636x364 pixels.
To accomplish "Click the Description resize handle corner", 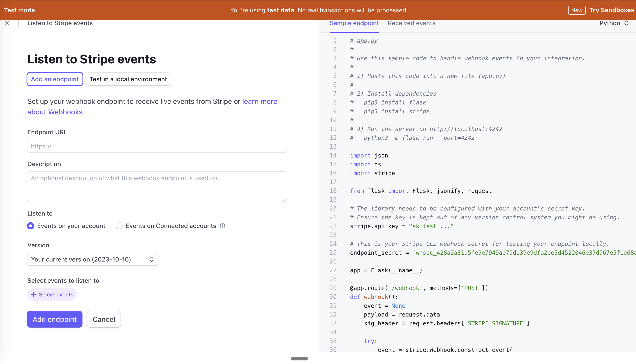I will [285, 200].
